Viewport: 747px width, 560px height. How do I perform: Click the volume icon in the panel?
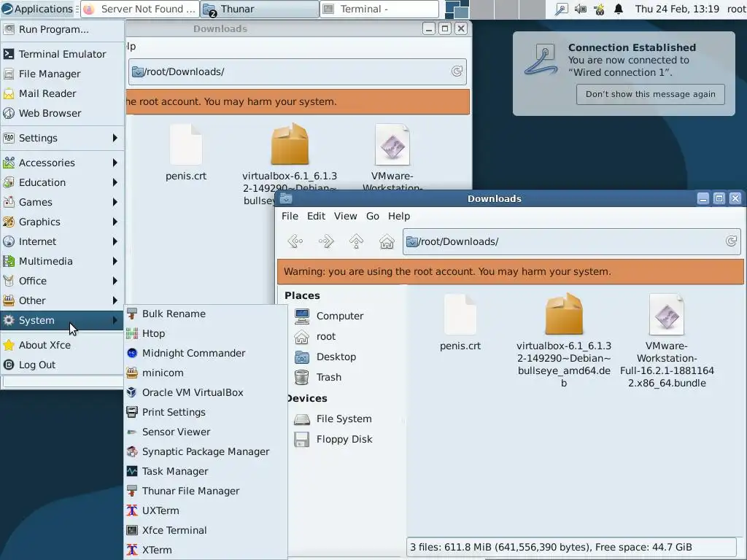(x=580, y=9)
